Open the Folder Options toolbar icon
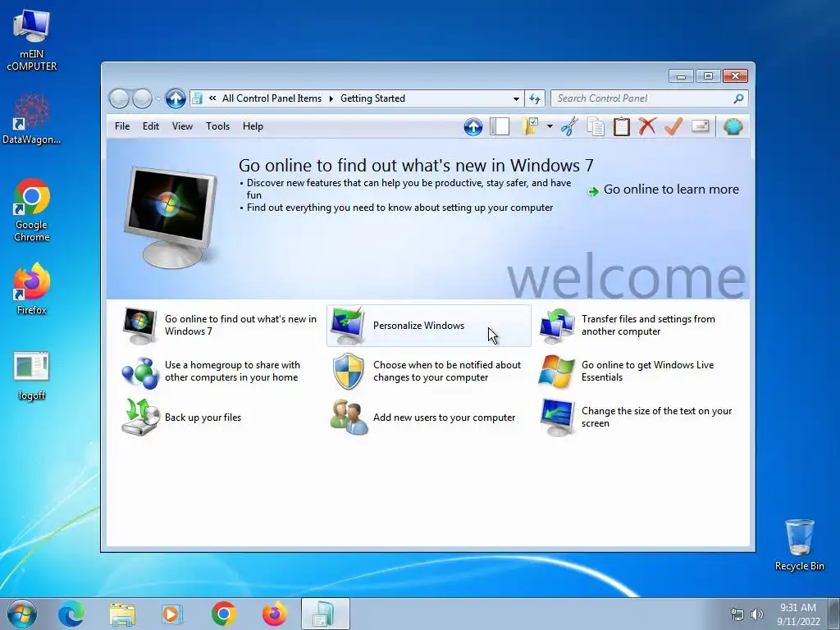 [x=530, y=127]
